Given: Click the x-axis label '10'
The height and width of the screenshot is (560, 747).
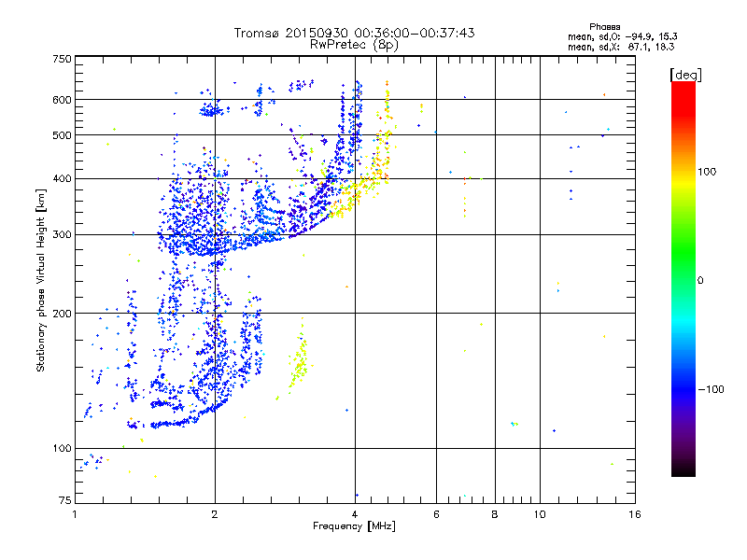Looking at the screenshot, I should tap(540, 514).
